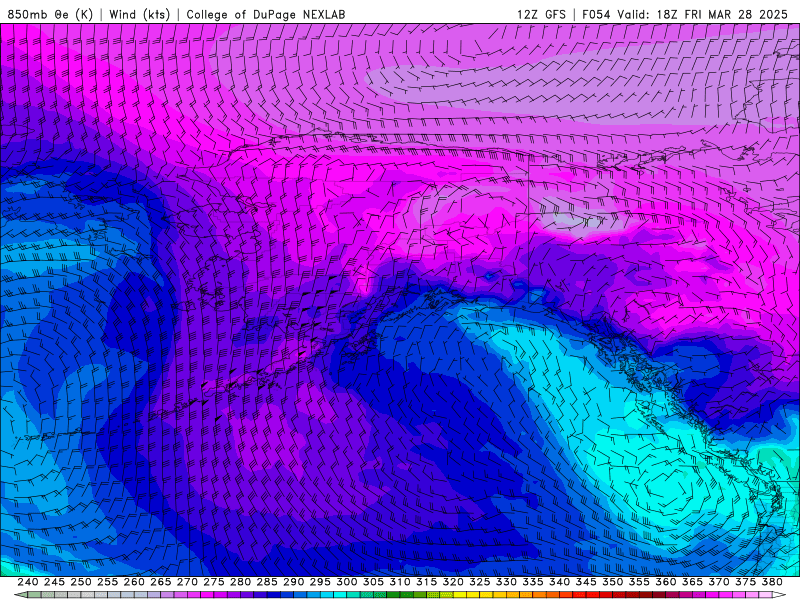Click the 305 value on the color scale
800x600 pixels.
(373, 582)
